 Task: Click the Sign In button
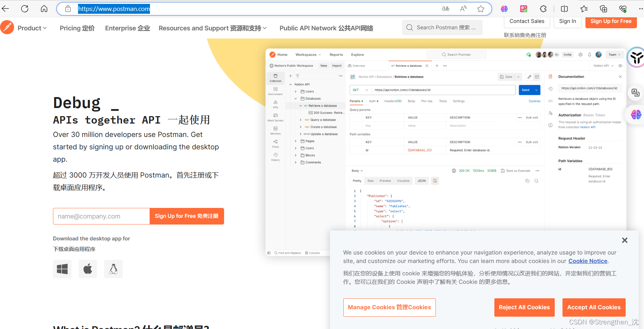click(567, 22)
